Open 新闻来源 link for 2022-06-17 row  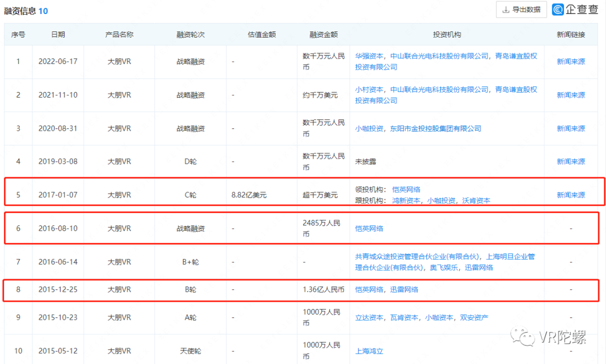tap(571, 62)
